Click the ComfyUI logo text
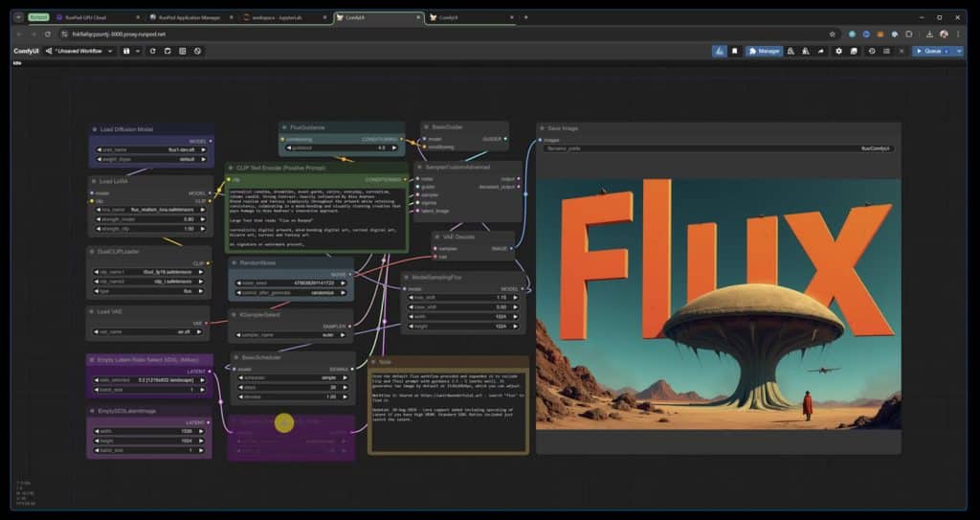The width and height of the screenshot is (980, 520). (26, 51)
